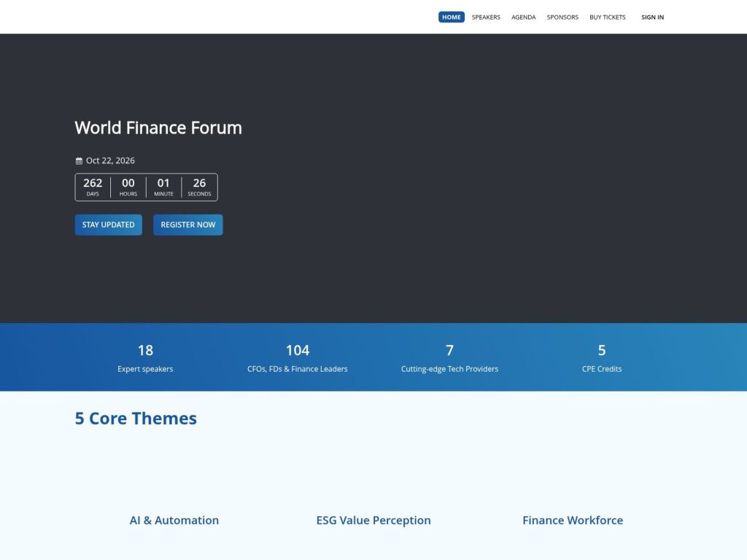The image size is (747, 560).
Task: Click the 18 Expert speakers statistic
Action: coord(144,357)
